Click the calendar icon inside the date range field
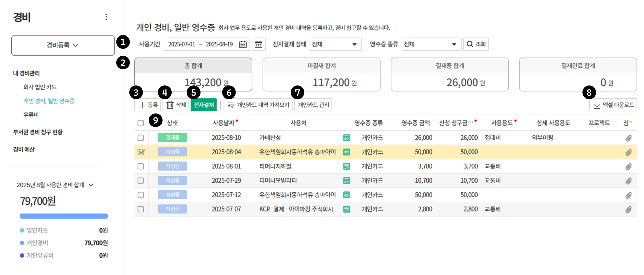The height and width of the screenshot is (275, 644). click(243, 44)
